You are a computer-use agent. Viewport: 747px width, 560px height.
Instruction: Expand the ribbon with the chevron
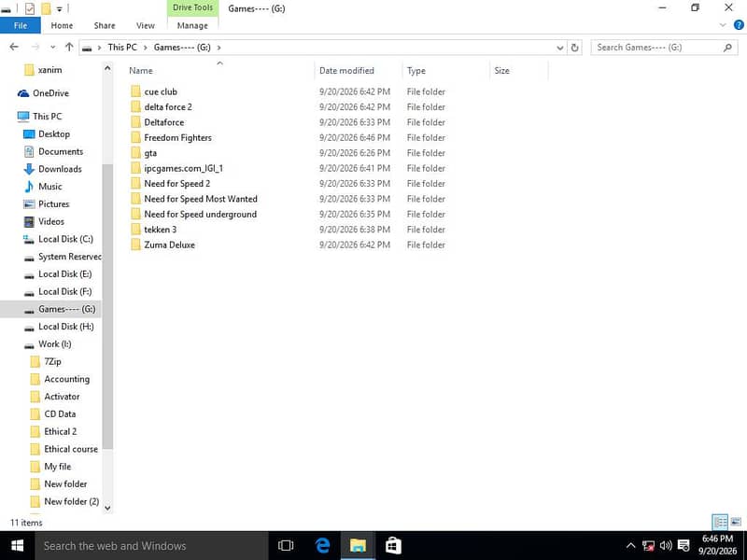coord(723,25)
